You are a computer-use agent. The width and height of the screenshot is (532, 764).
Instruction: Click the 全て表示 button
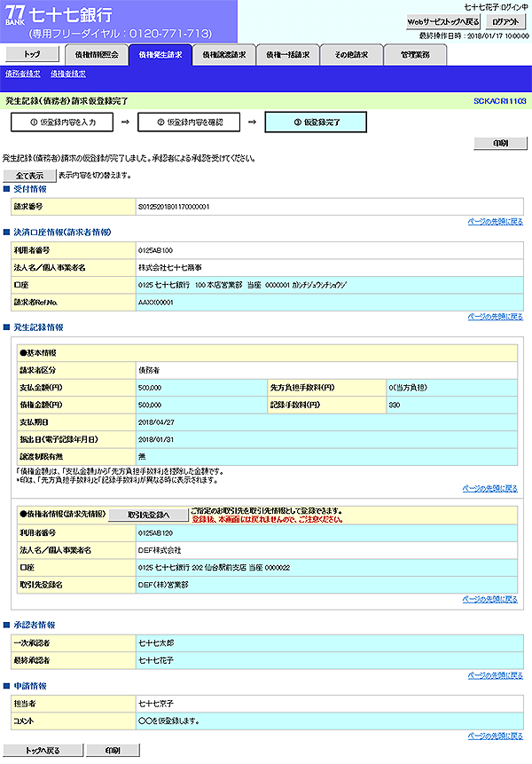click(x=29, y=176)
